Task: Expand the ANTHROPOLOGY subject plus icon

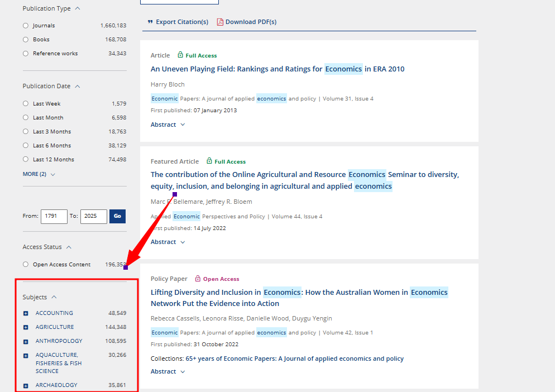Action: pyautogui.click(x=26, y=341)
